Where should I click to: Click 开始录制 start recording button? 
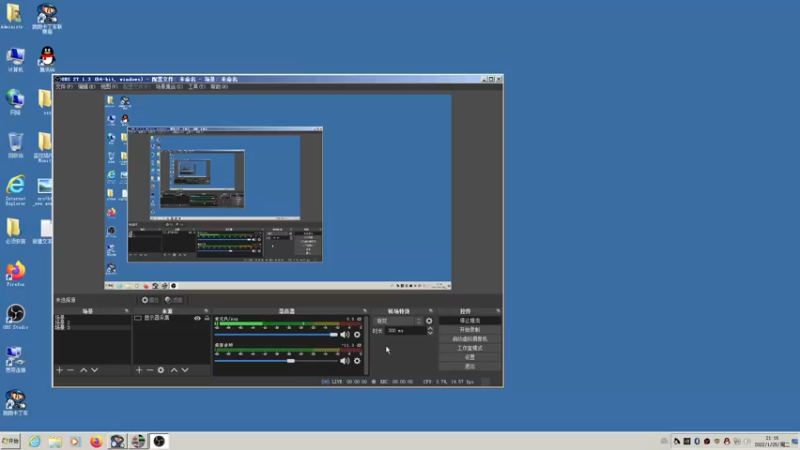click(469, 330)
